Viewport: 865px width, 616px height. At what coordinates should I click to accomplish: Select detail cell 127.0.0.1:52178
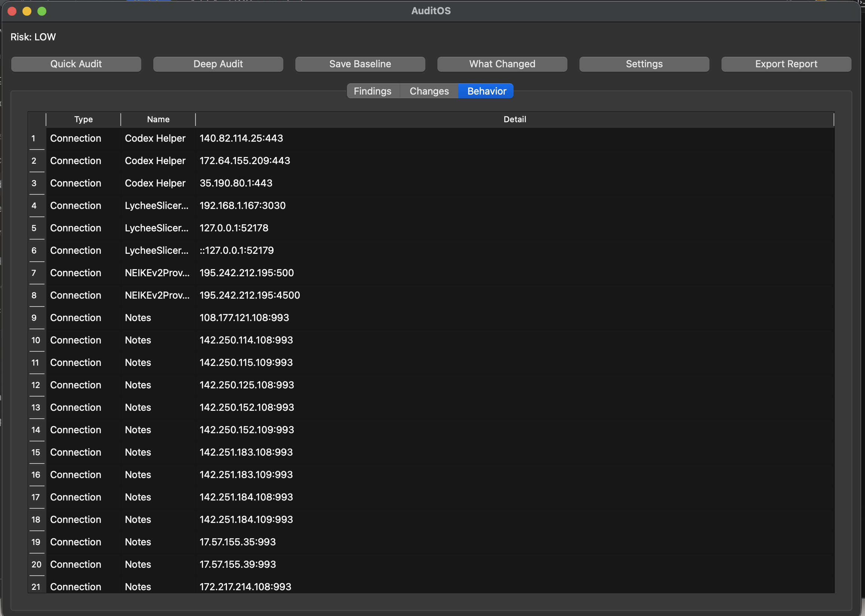click(515, 228)
